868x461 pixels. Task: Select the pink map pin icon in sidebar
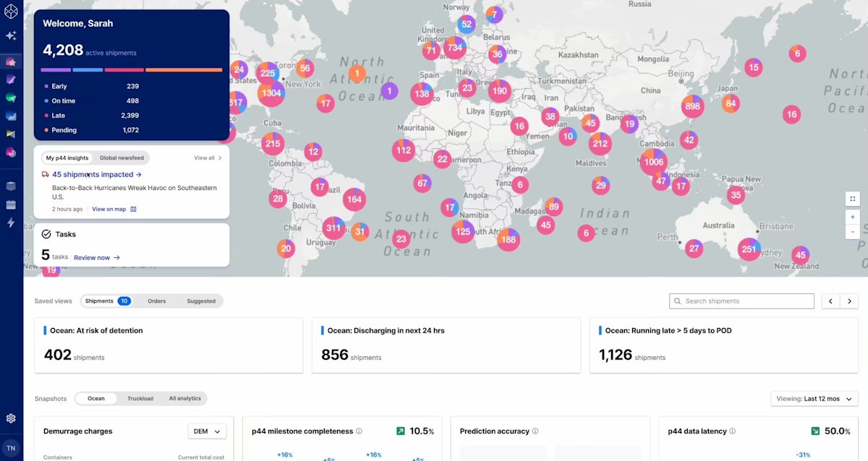11,62
